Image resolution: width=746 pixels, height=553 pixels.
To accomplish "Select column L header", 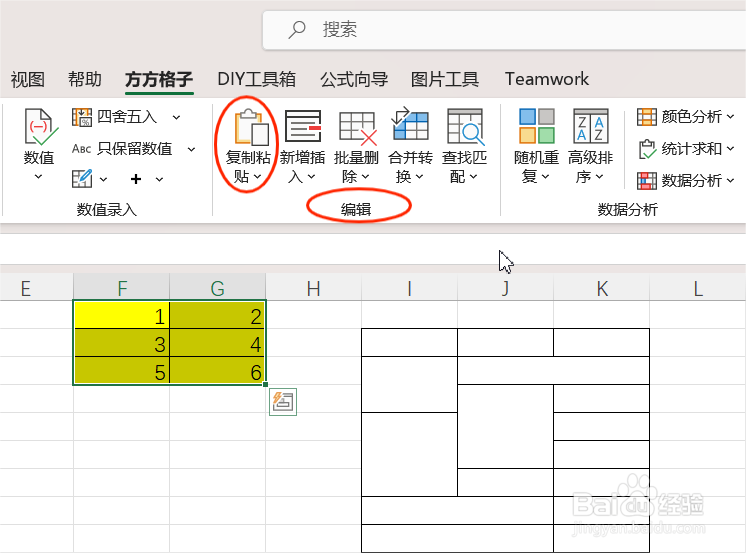I will [x=697, y=288].
